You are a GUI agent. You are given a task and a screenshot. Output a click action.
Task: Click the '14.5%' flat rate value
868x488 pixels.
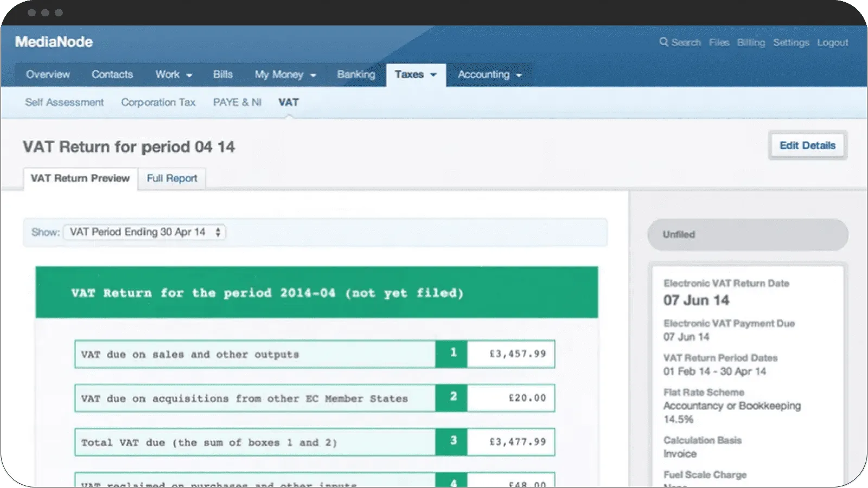click(x=678, y=419)
